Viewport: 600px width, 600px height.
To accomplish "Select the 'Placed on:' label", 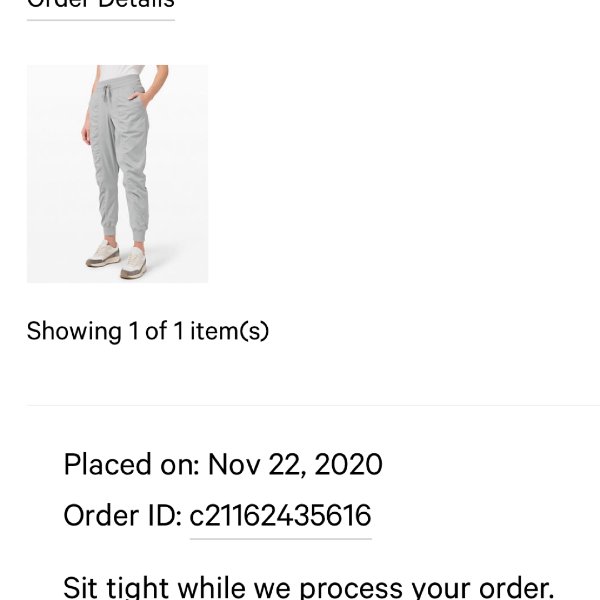I will click(x=132, y=465).
